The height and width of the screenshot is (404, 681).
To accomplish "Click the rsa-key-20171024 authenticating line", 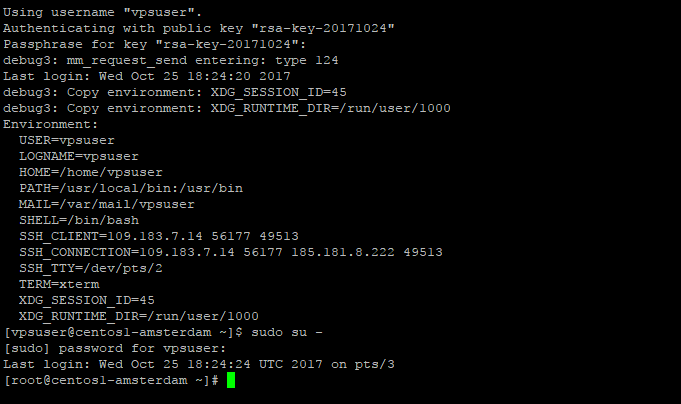I will click(199, 28).
